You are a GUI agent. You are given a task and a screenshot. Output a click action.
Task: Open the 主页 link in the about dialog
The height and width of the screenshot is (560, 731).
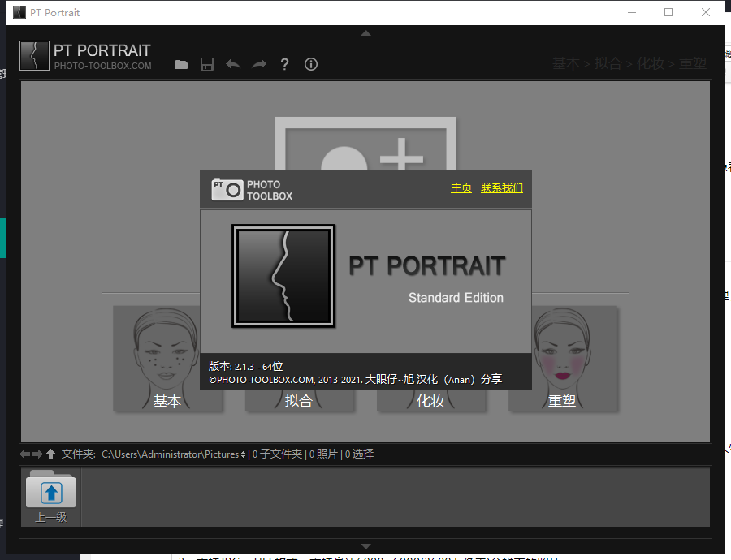(x=461, y=188)
